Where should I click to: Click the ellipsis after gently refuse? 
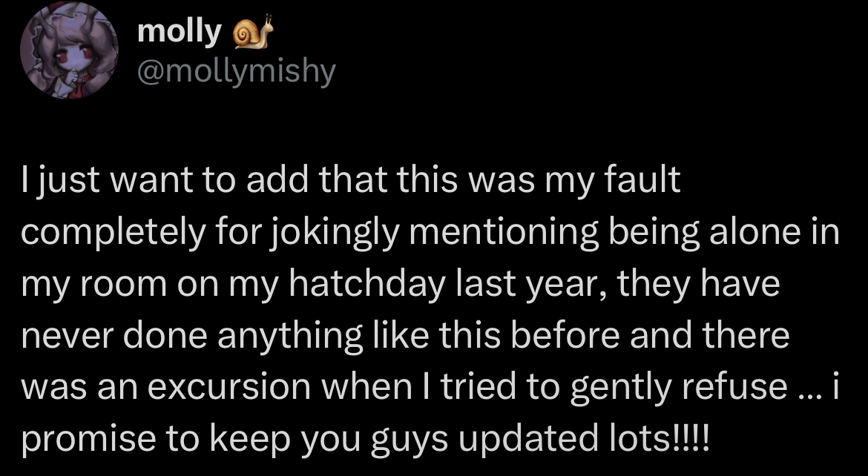pos(805,388)
